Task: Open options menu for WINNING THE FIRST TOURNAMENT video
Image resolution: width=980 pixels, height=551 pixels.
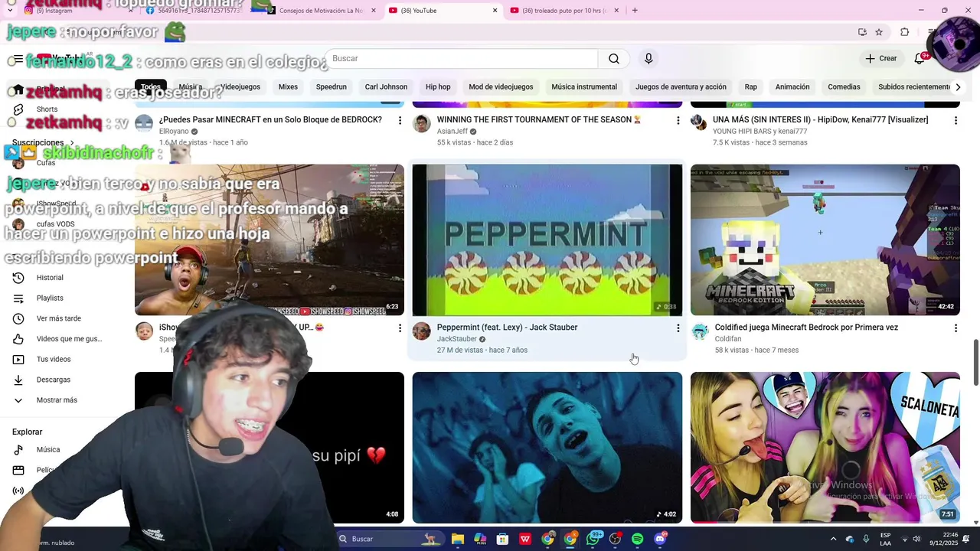Action: click(678, 120)
